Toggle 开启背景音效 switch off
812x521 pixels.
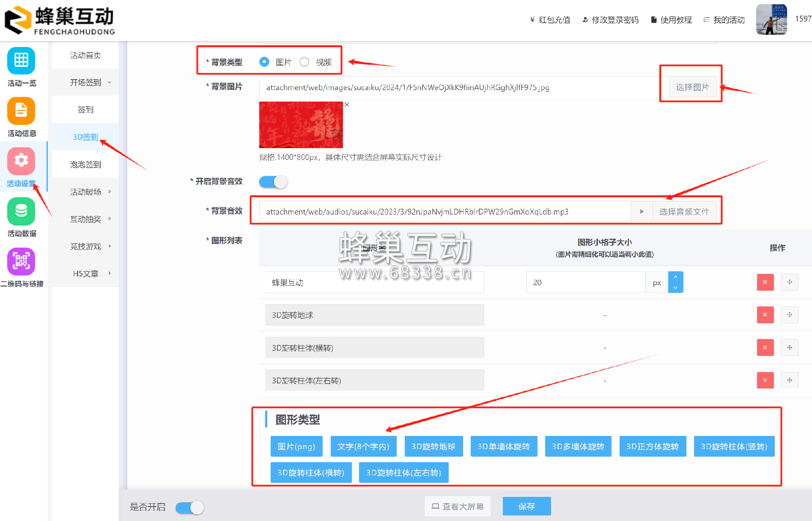point(273,182)
